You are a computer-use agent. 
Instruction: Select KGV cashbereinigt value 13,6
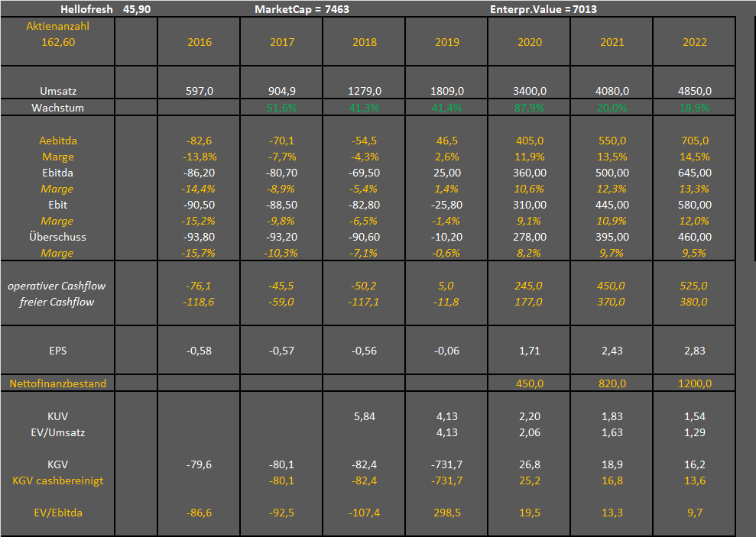[x=694, y=480]
